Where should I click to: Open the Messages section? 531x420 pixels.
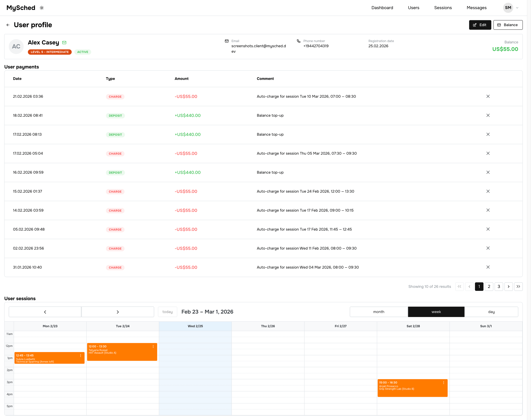pyautogui.click(x=476, y=8)
